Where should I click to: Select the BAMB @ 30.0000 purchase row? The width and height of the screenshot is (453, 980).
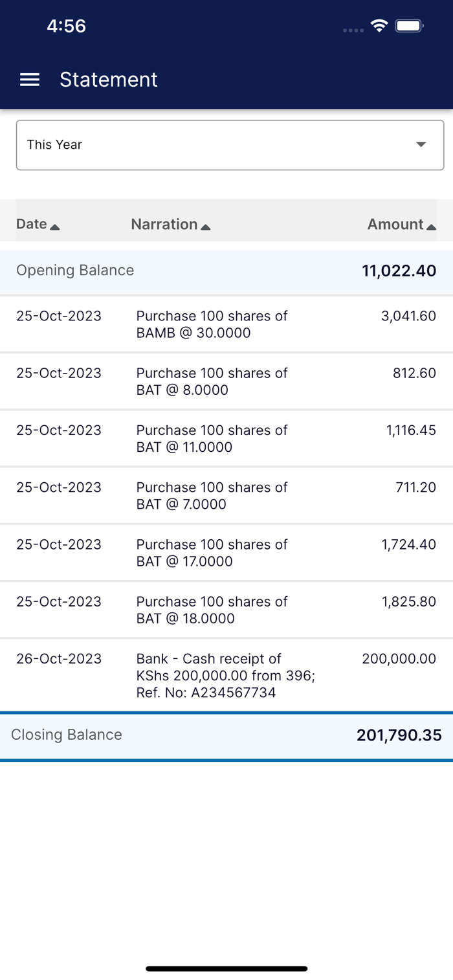[x=226, y=324]
